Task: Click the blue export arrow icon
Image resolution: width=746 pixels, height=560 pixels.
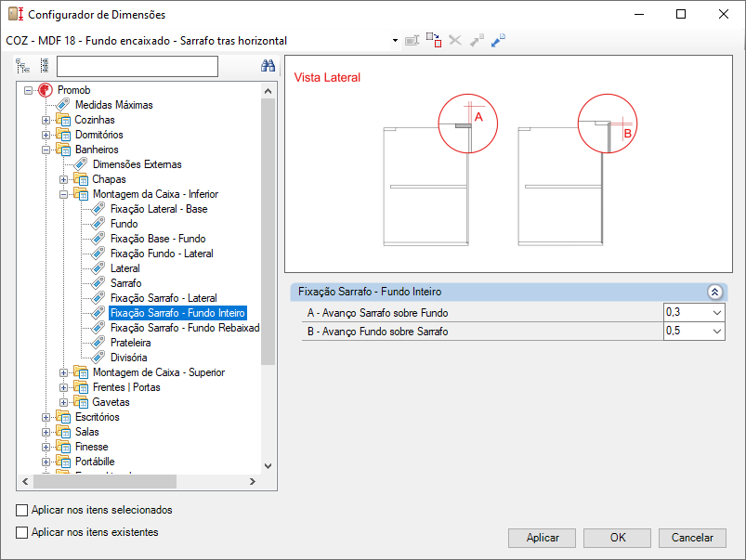Action: (x=498, y=41)
